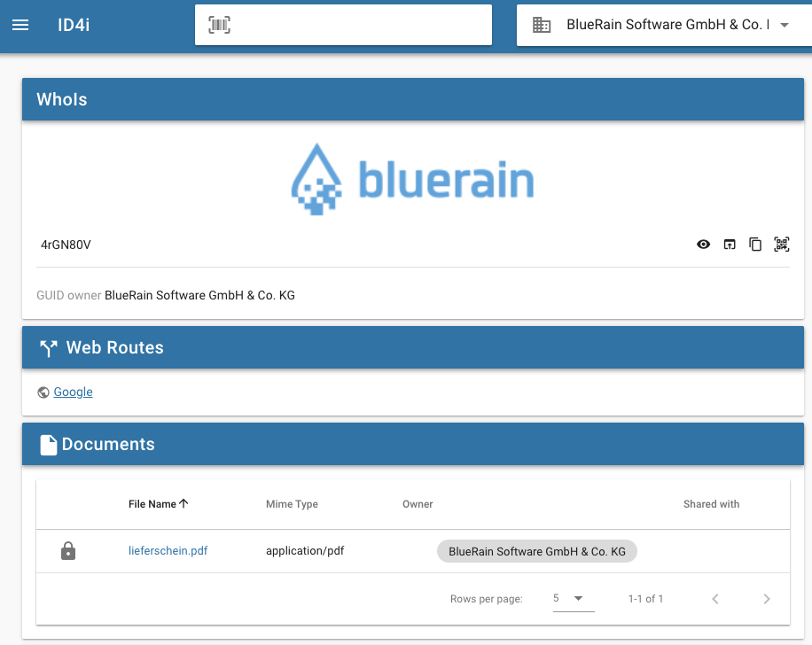
Task: Copy the GUID with the copy icon
Action: [x=755, y=245]
